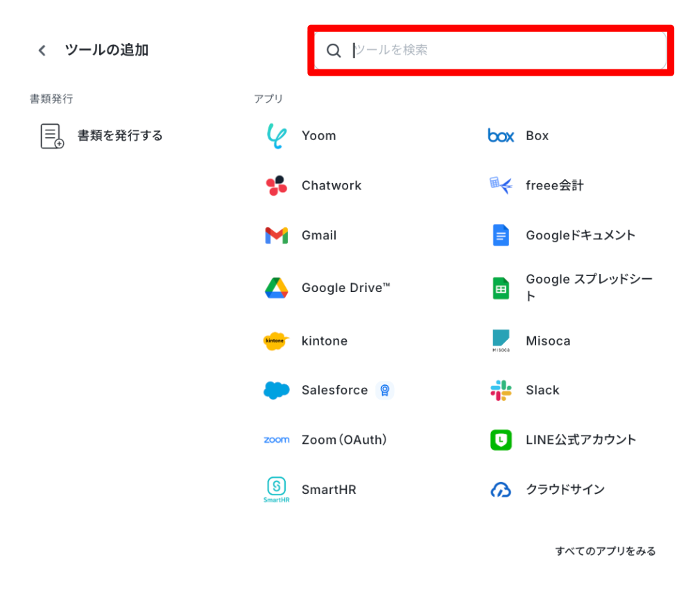The width and height of the screenshot is (695, 616).
Task: Click the magnifier search icon
Action: tap(334, 51)
